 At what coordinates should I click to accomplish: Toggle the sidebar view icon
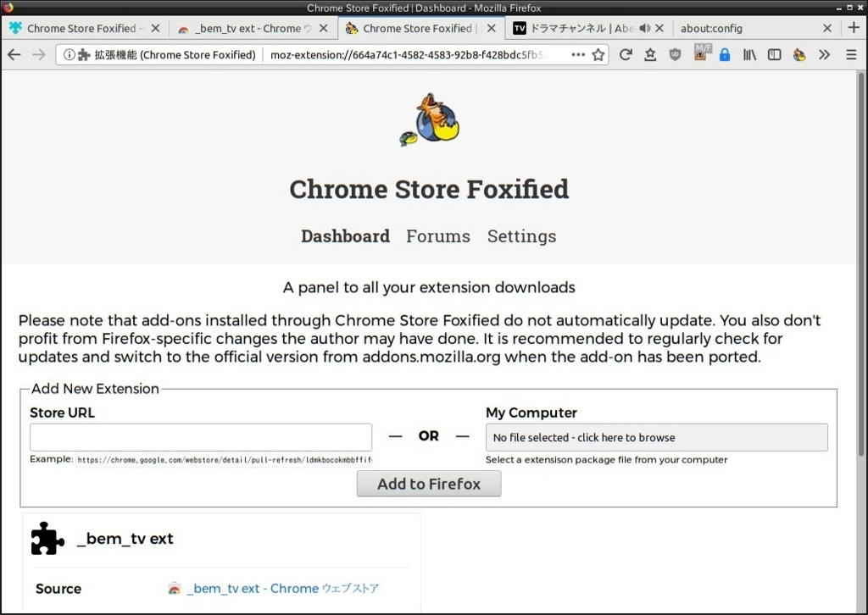point(774,54)
